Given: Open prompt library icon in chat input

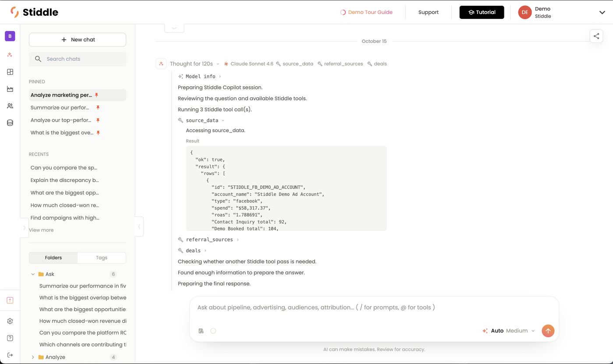Looking at the screenshot, I should pos(201,331).
